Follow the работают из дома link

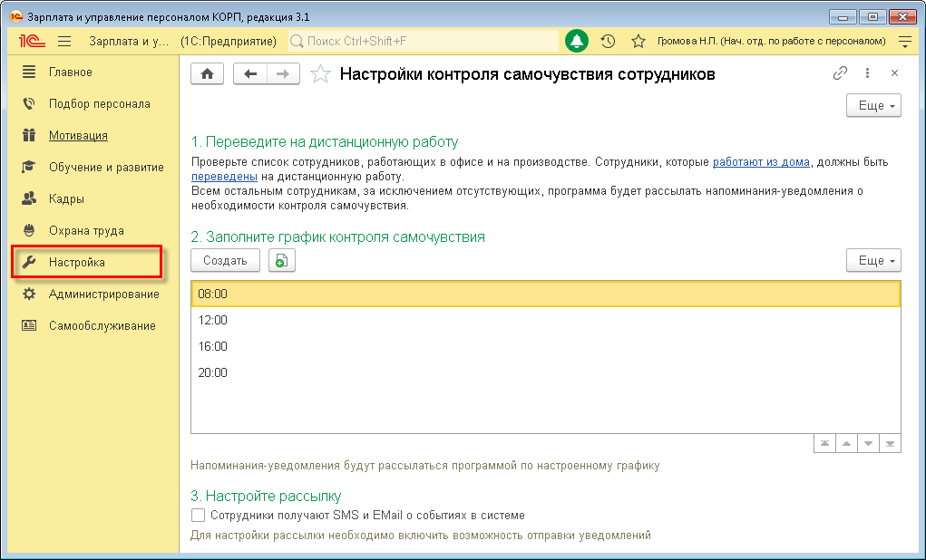click(x=761, y=161)
